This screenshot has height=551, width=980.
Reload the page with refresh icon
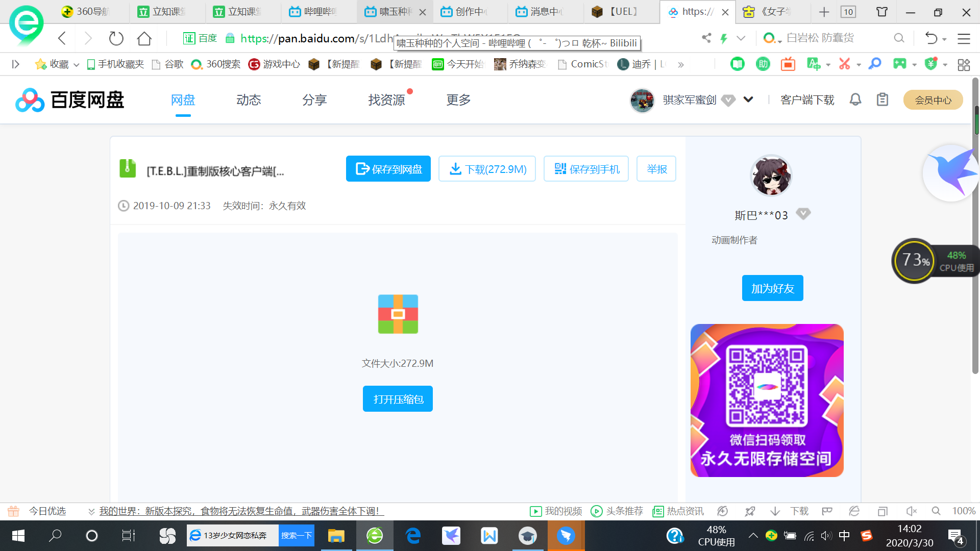pos(116,38)
